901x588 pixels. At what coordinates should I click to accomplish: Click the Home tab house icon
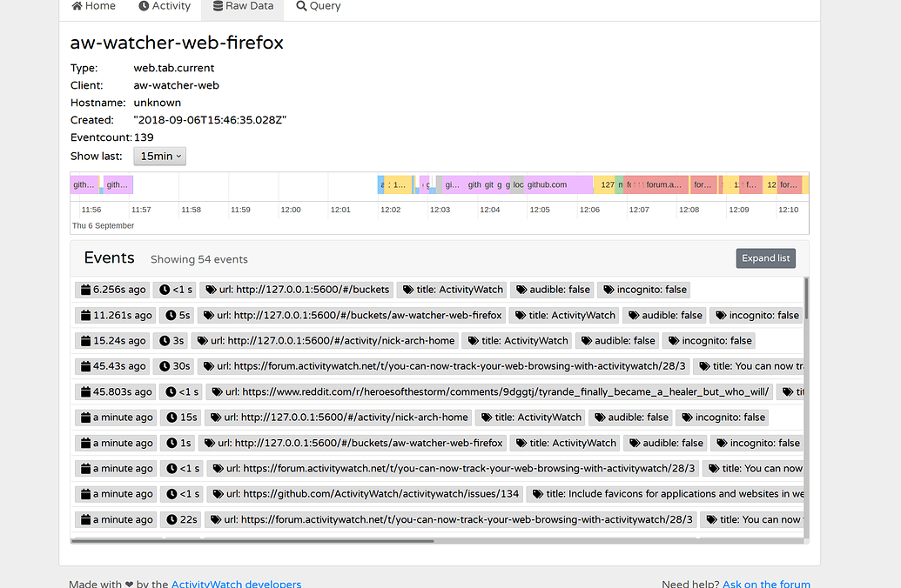[x=77, y=6]
